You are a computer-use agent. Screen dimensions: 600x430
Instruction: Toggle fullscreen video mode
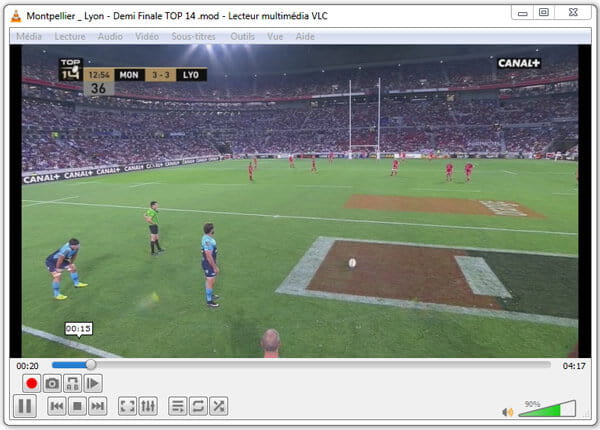127,406
